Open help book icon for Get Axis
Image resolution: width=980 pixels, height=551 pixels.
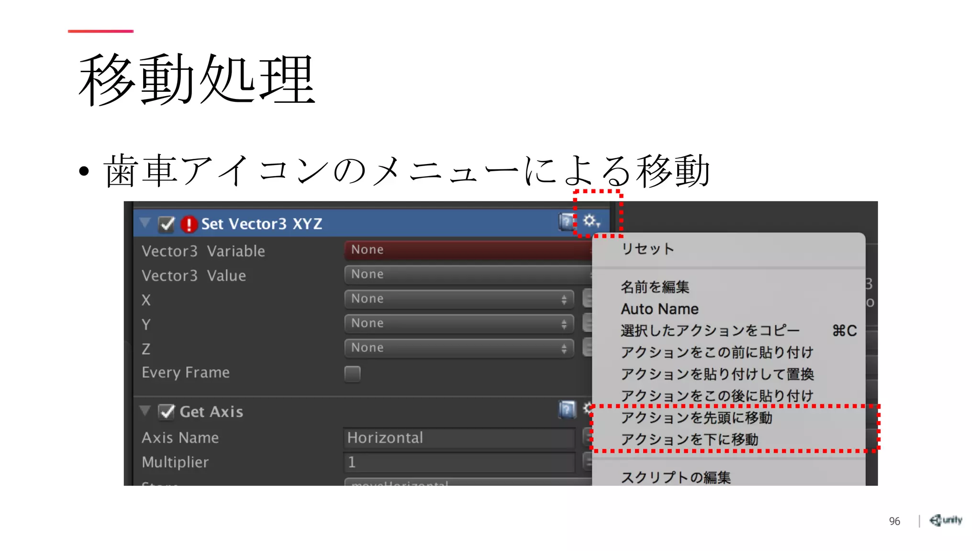(567, 409)
